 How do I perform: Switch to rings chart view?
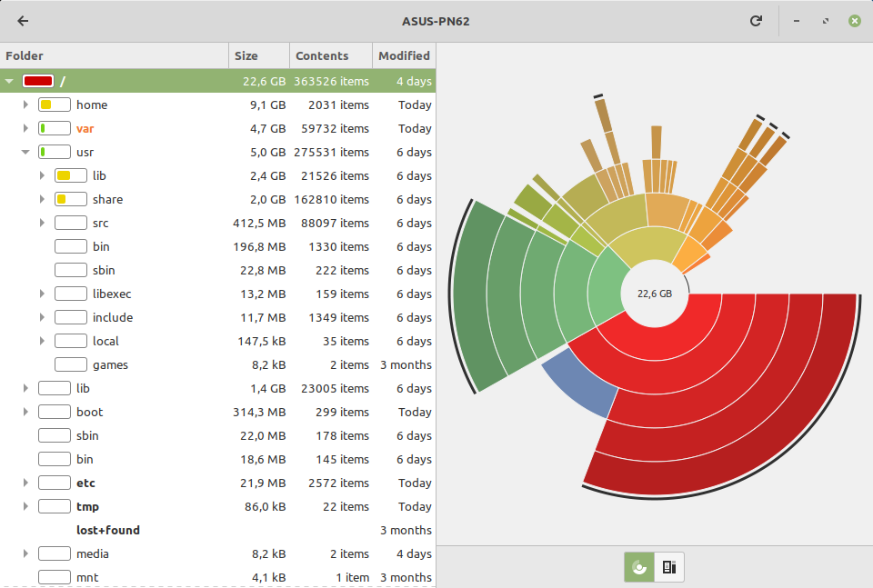pyautogui.click(x=639, y=567)
